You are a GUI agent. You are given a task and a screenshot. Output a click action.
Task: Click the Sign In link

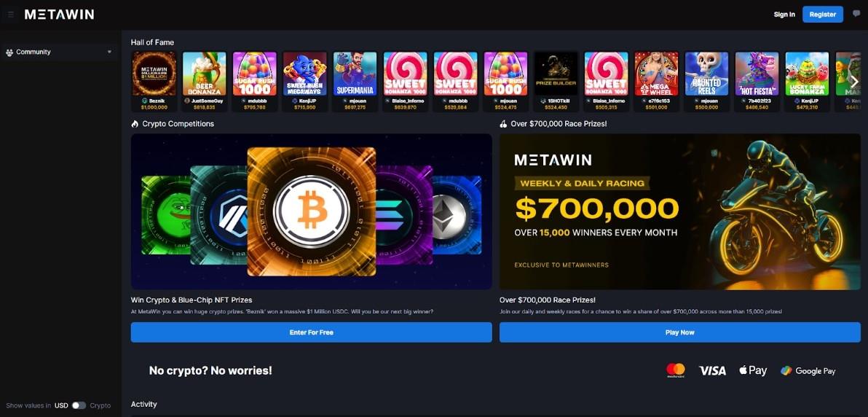point(784,15)
